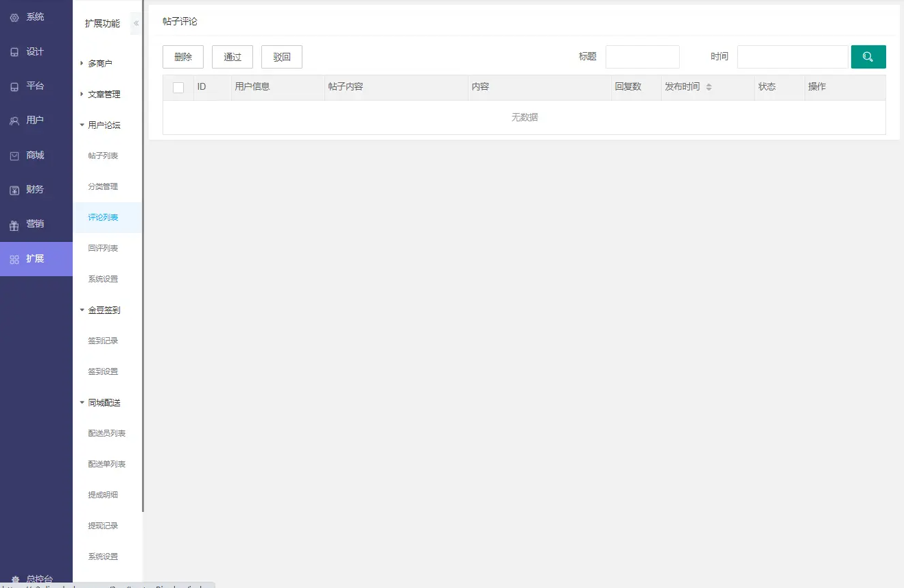Focus the 标题 search input field
The width and height of the screenshot is (904, 588).
click(x=643, y=57)
